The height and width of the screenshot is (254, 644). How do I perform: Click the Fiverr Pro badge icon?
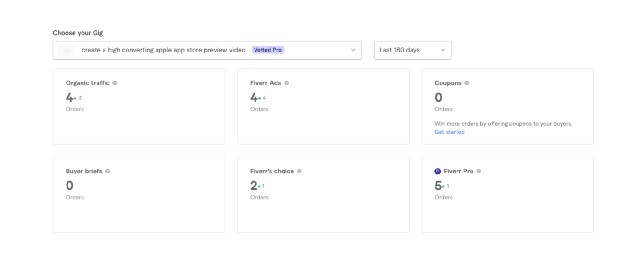438,171
